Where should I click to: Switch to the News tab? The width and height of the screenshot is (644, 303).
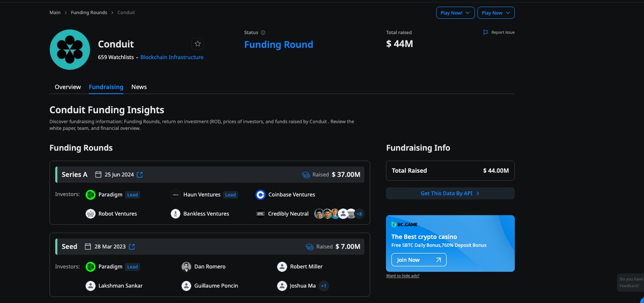point(139,87)
